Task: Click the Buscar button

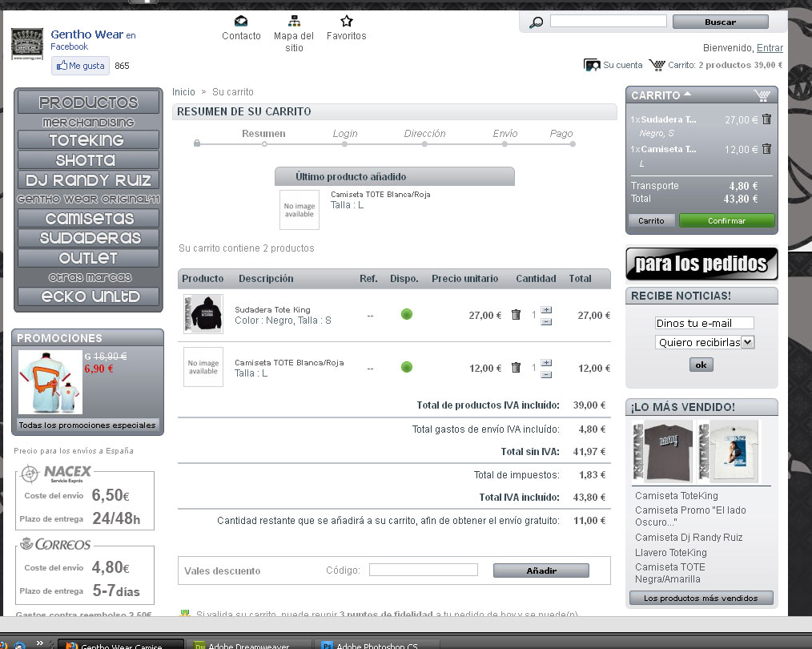Action: [721, 22]
